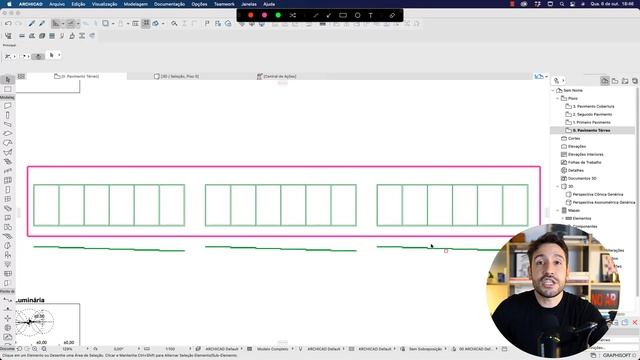Open the 2. Segundo Pavimento story
The width and height of the screenshot is (640, 360).
[592, 115]
